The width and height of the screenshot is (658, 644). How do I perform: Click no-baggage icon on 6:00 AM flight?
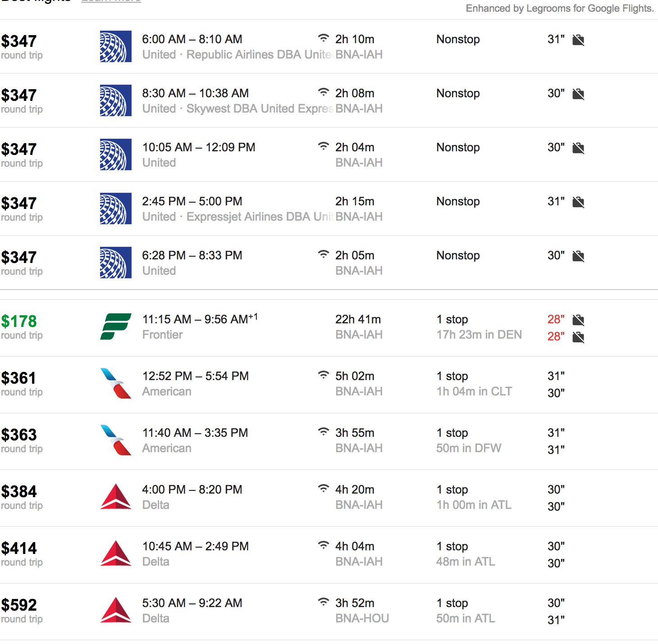[x=578, y=40]
